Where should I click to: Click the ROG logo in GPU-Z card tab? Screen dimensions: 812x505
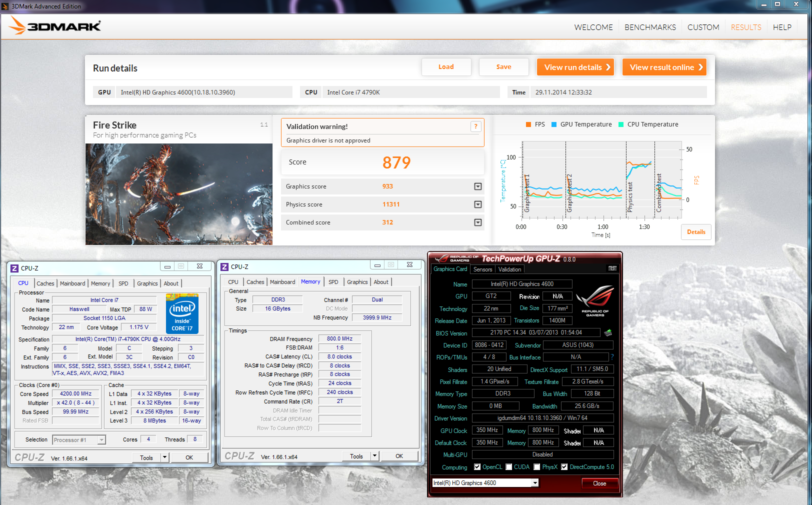click(594, 301)
